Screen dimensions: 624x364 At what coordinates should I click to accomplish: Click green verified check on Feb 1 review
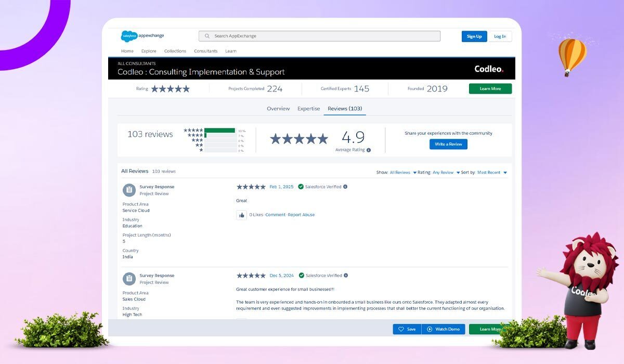(301, 187)
